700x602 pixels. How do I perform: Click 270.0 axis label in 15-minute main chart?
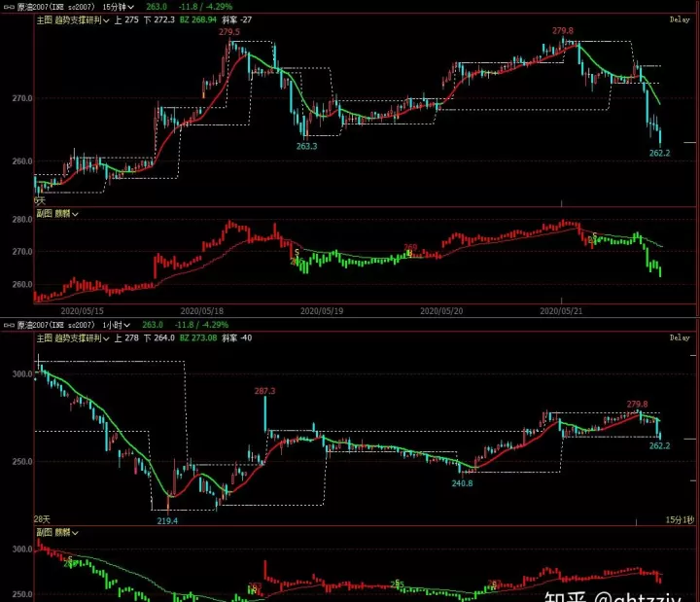coord(22,98)
